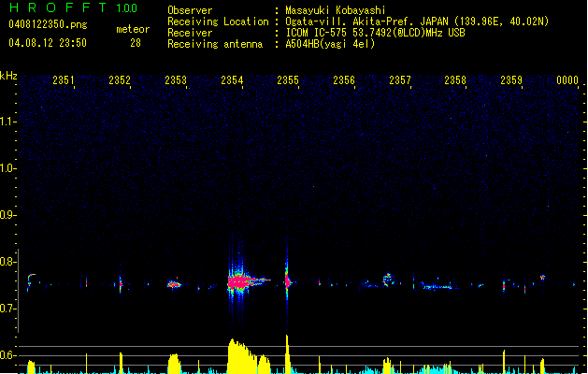Click the 2351 time axis marker
The image size is (588, 374).
pos(64,79)
